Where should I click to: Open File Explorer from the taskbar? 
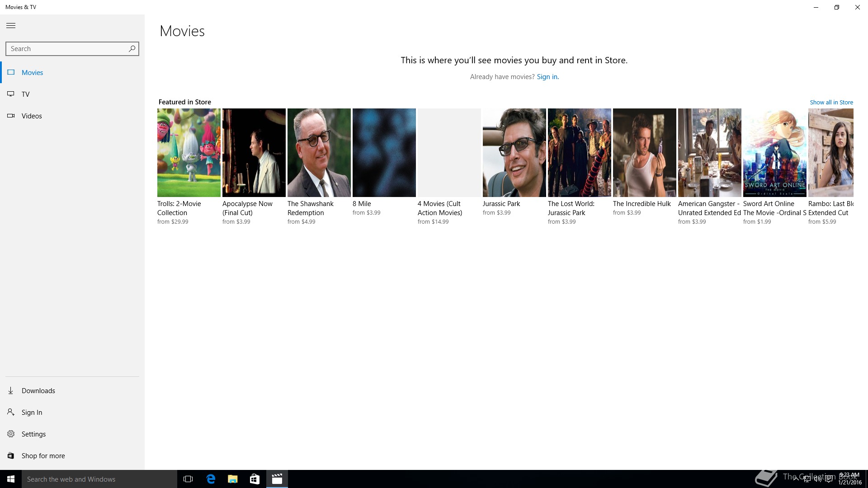[232, 479]
